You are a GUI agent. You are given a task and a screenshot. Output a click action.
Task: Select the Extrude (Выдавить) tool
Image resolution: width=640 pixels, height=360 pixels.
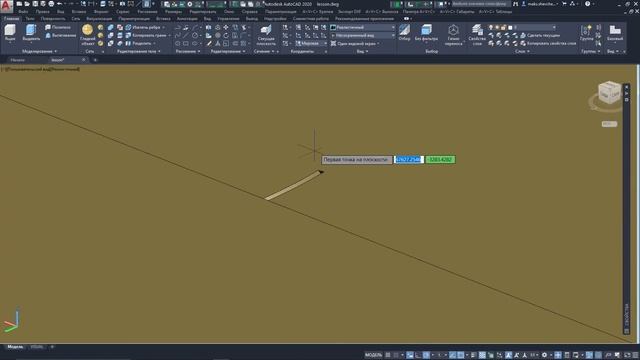pyautogui.click(x=31, y=33)
